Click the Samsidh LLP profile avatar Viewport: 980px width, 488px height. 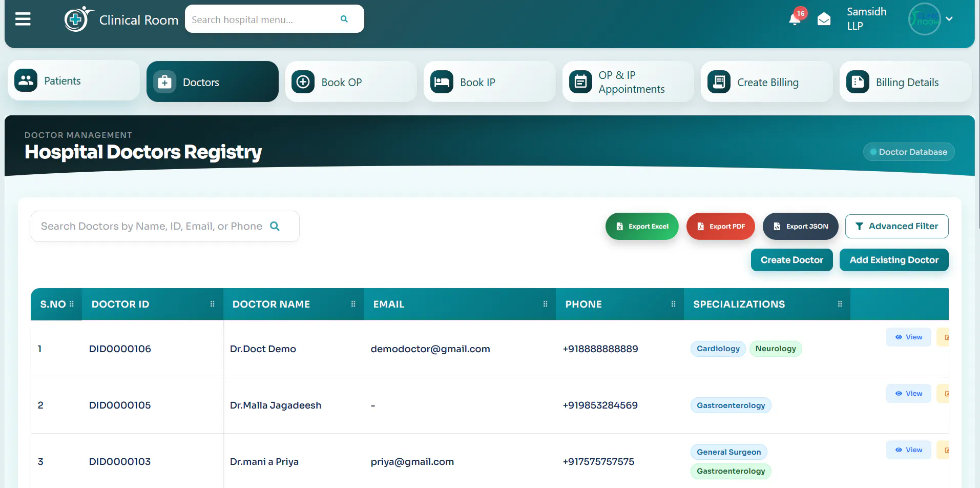point(924,19)
